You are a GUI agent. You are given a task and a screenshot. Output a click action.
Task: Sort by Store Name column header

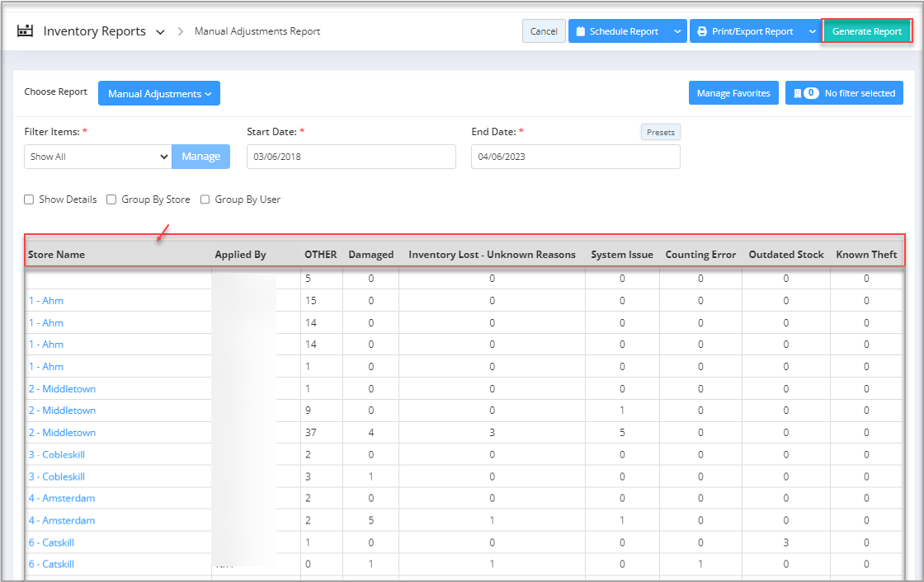57,255
